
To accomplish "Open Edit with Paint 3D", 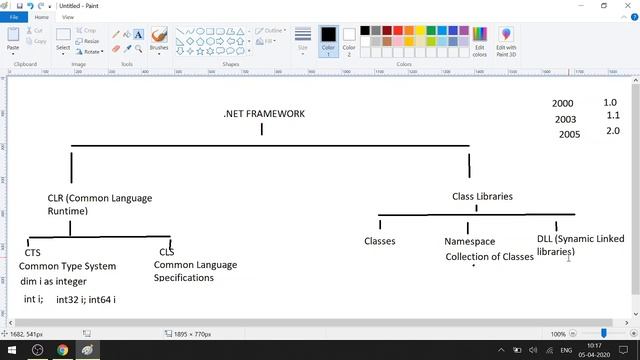I will point(506,42).
